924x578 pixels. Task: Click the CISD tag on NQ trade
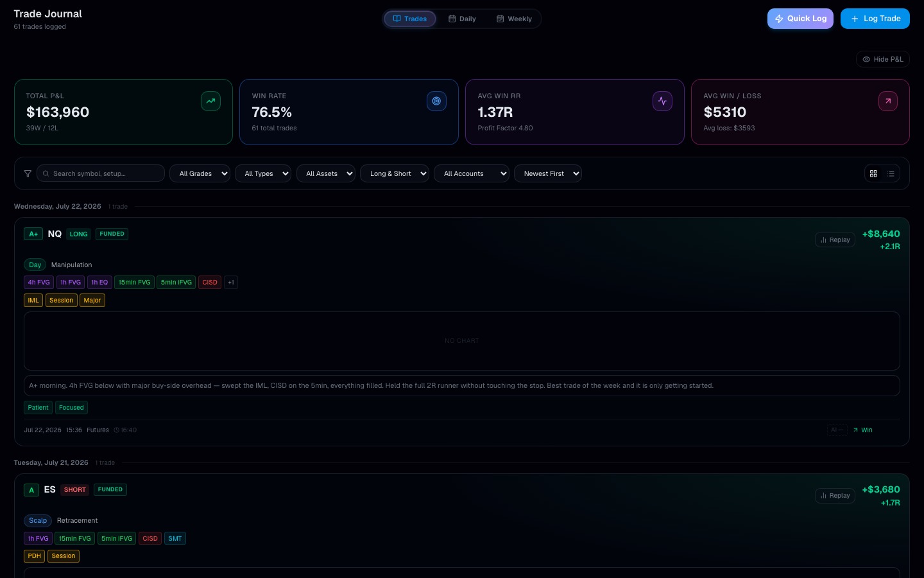(210, 283)
